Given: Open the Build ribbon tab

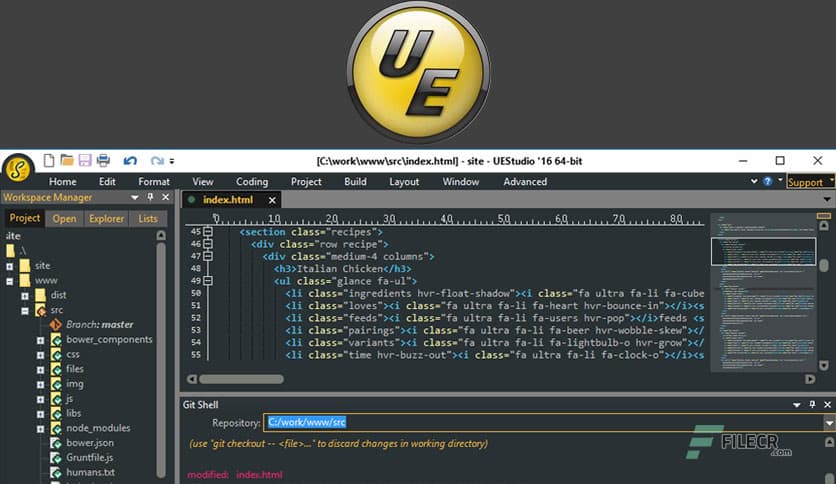Looking at the screenshot, I should pyautogui.click(x=355, y=182).
